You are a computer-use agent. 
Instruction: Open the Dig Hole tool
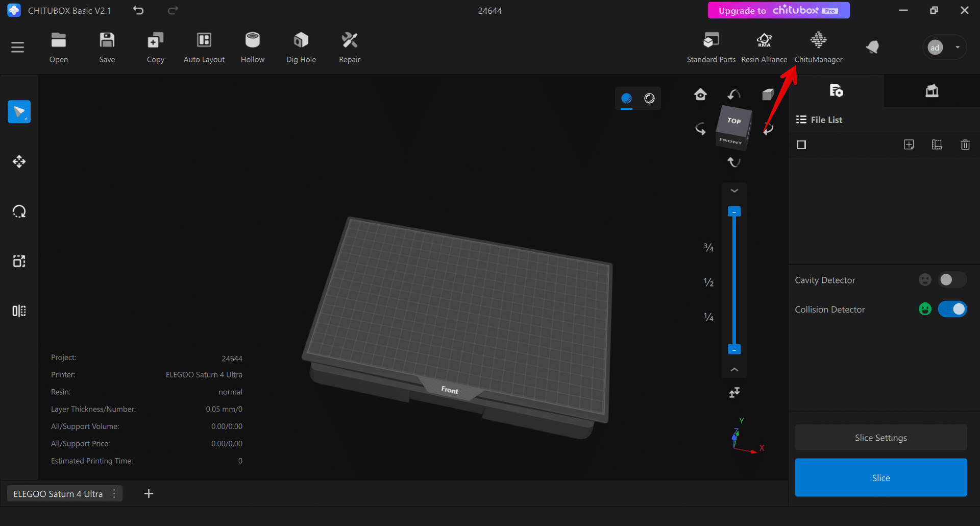point(301,47)
